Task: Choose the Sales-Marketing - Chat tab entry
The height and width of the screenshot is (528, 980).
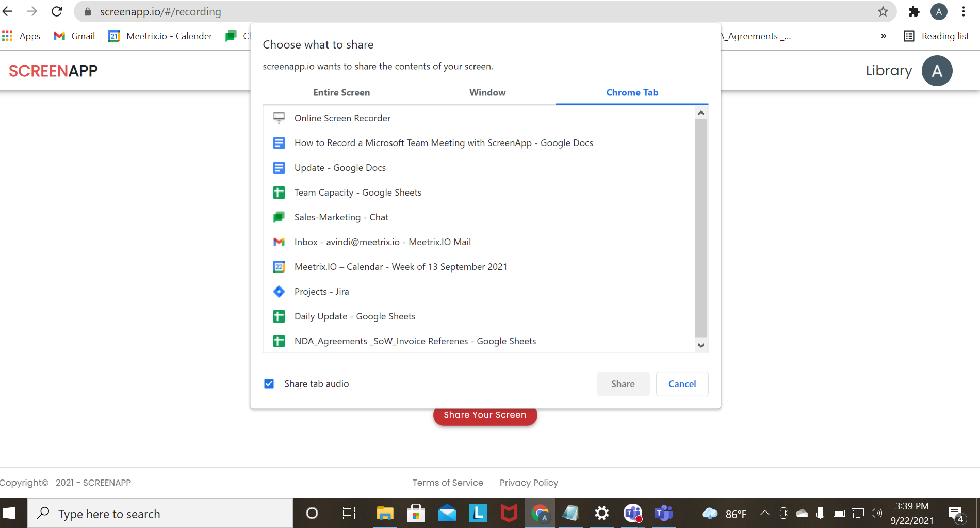Action: (x=341, y=217)
